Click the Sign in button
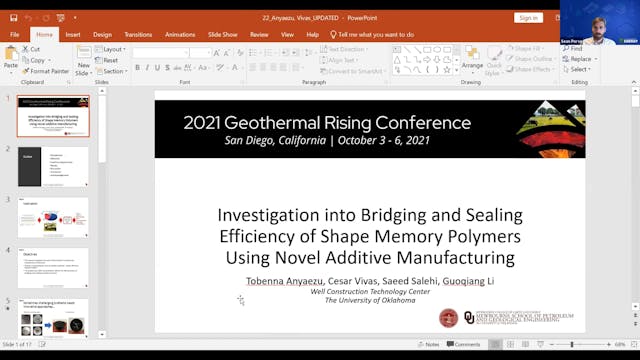Screen dimensions: 640x360 (x=528, y=18)
